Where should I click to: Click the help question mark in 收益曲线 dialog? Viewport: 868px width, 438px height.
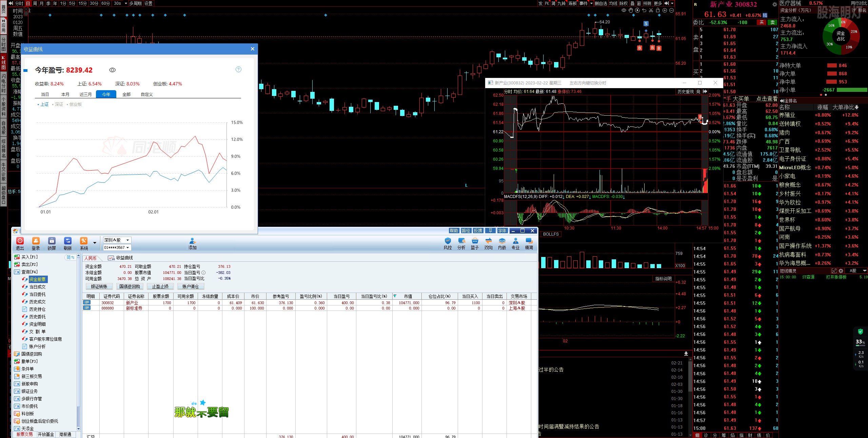[238, 69]
